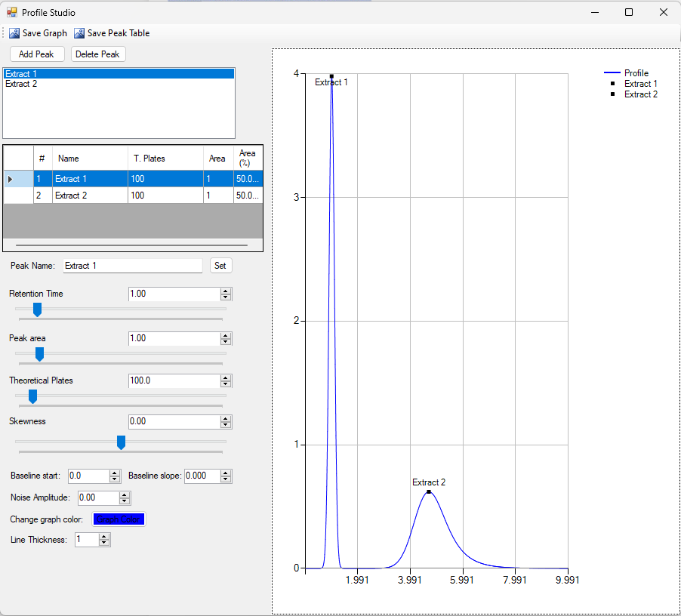The image size is (681, 616).
Task: Increase Line Thickness with up arrow
Action: click(x=105, y=536)
